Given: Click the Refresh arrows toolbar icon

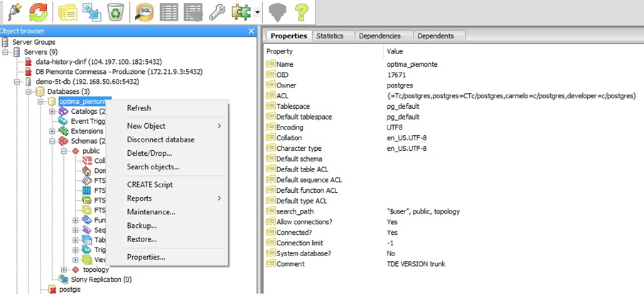Looking at the screenshot, I should [x=38, y=11].
